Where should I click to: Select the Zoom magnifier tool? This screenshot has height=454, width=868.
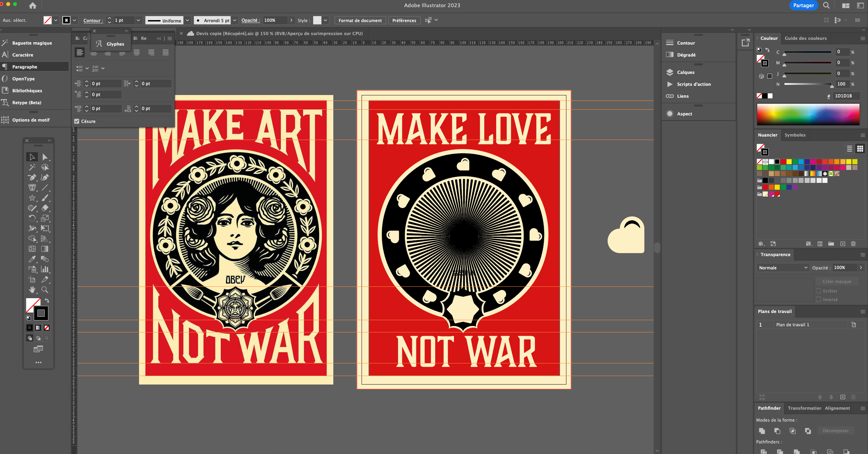coord(45,290)
